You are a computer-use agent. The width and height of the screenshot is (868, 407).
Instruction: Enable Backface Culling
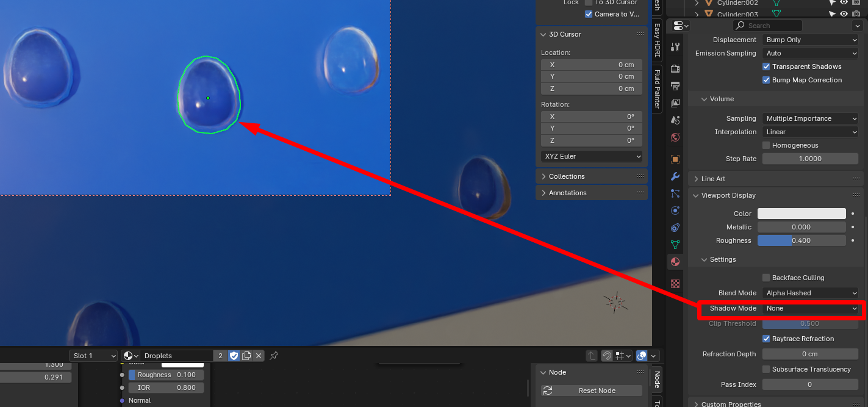coord(766,278)
